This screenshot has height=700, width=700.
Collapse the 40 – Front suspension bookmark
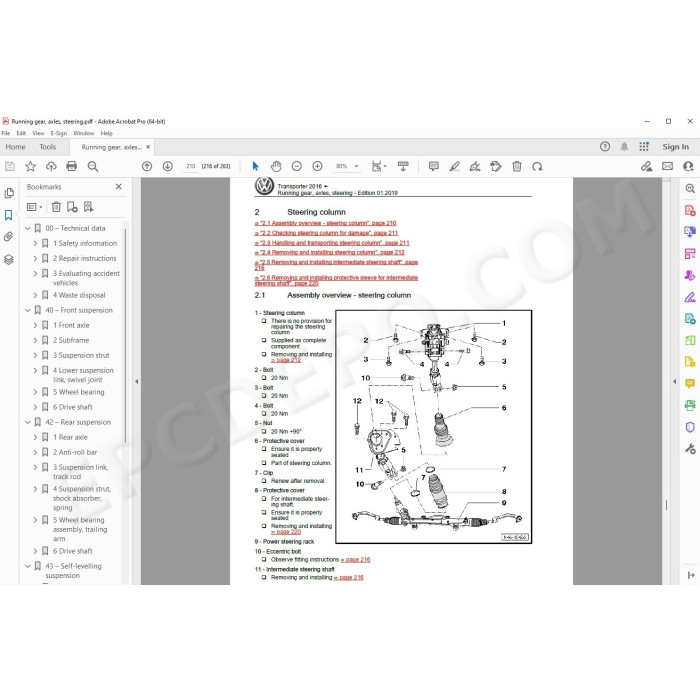(x=28, y=310)
